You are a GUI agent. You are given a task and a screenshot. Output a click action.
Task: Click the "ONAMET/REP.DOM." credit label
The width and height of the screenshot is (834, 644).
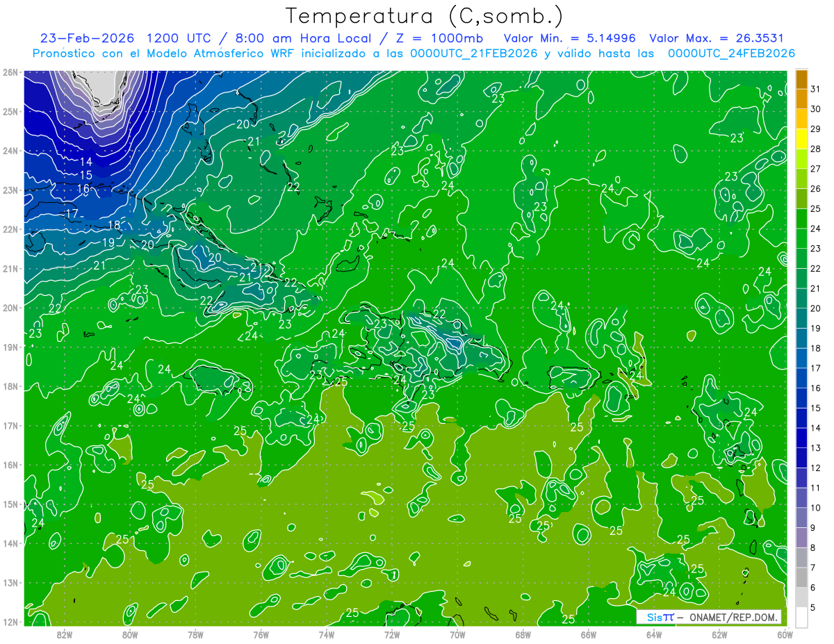click(x=733, y=617)
